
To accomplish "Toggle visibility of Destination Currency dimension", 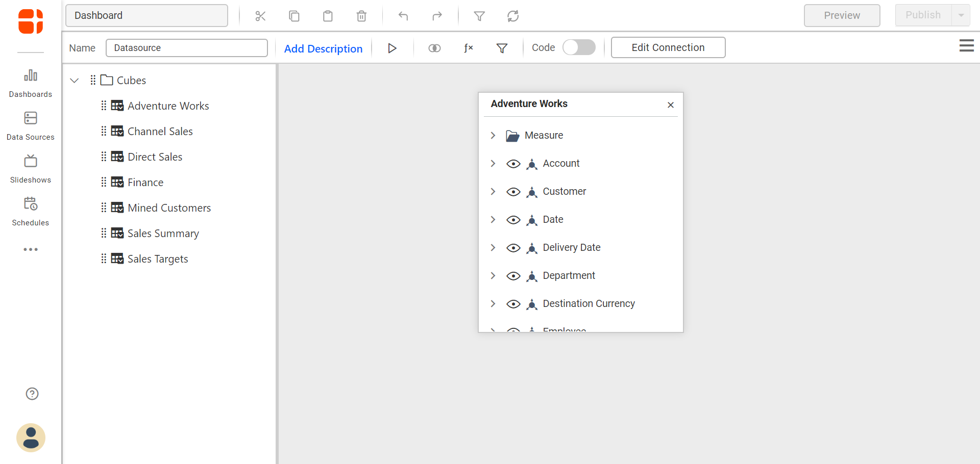I will click(513, 304).
